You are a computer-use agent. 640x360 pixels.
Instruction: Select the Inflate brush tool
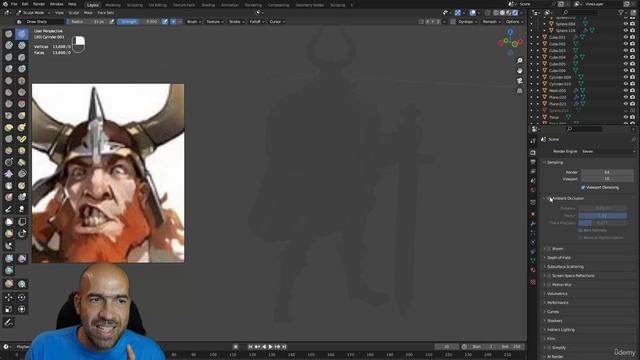[9, 69]
